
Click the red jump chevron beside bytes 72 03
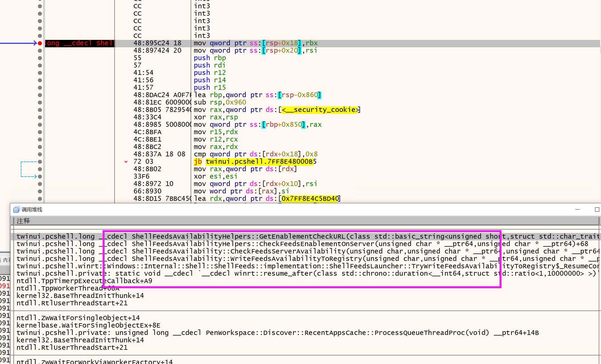(126, 162)
